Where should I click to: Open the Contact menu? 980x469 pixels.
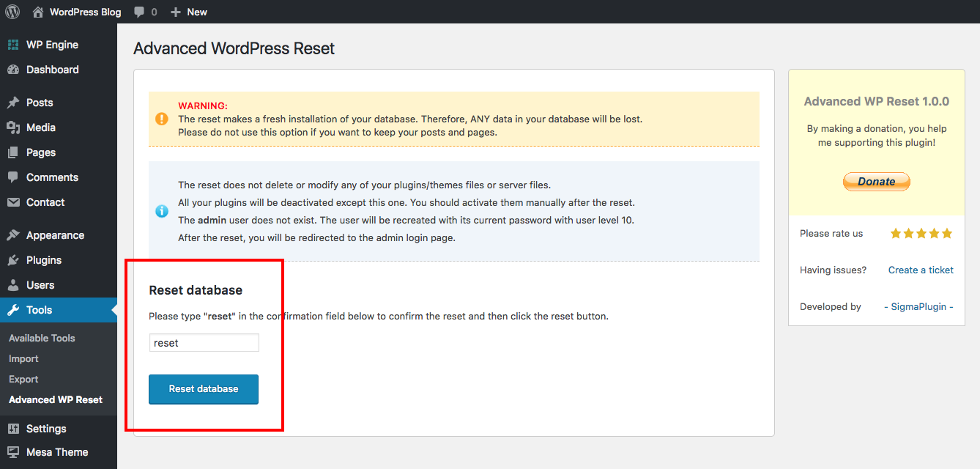tap(59, 202)
